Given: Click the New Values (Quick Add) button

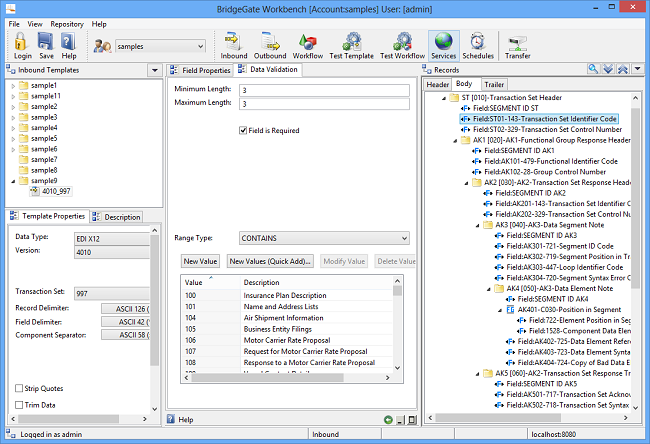Looking at the screenshot, I should tap(270, 261).
